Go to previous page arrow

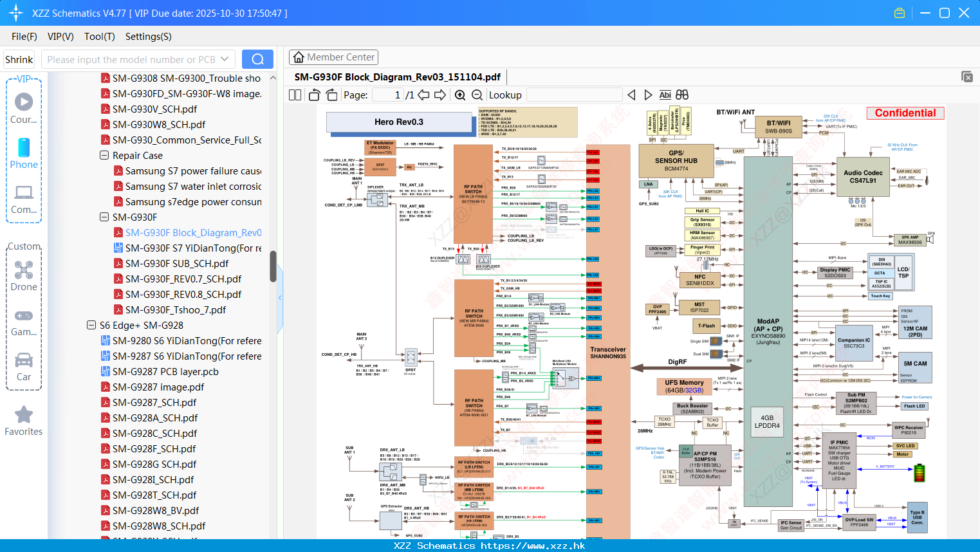coord(423,95)
